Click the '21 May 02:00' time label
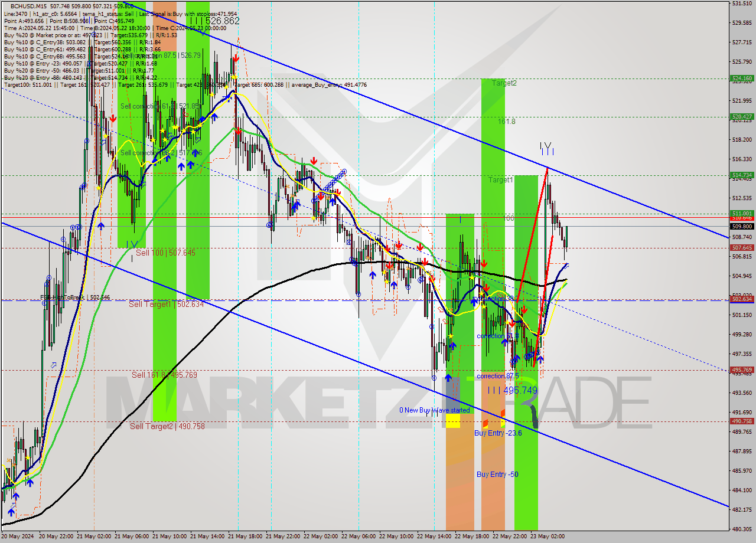 (94, 537)
